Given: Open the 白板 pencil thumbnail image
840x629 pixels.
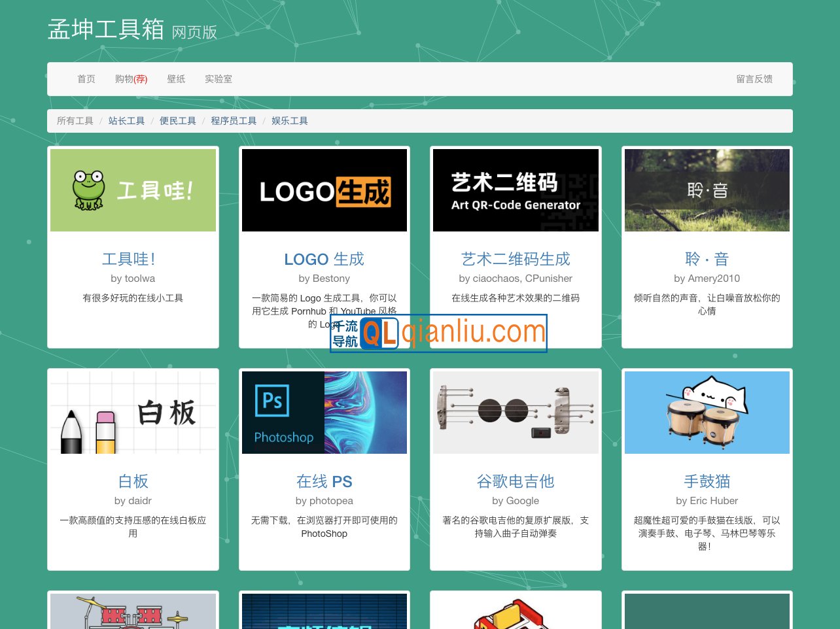Looking at the screenshot, I should [133, 412].
